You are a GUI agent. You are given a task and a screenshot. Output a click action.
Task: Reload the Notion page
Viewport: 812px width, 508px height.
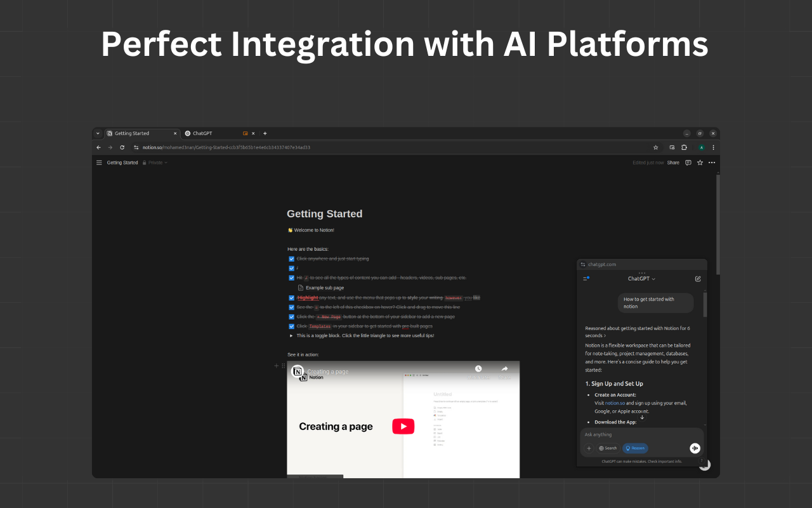(x=122, y=147)
